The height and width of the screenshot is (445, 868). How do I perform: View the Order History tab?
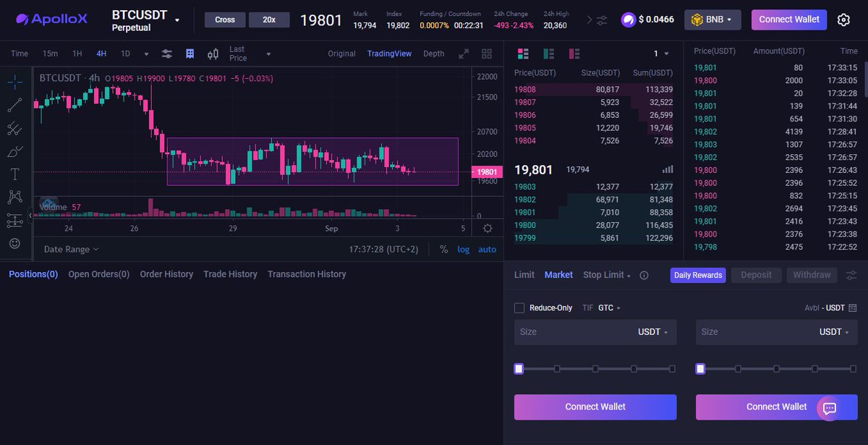pos(166,274)
